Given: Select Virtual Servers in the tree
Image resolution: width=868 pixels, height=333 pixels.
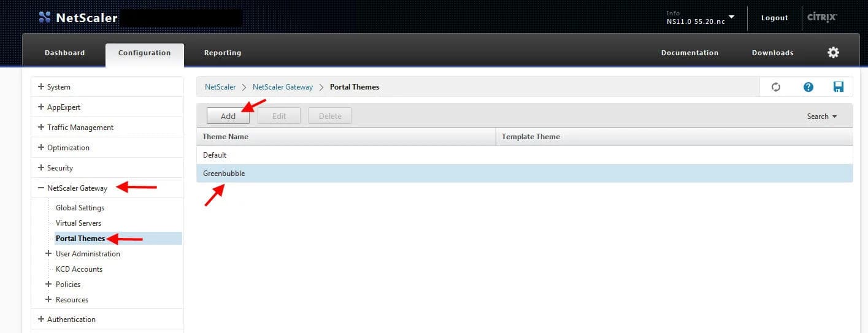Looking at the screenshot, I should 79,223.
